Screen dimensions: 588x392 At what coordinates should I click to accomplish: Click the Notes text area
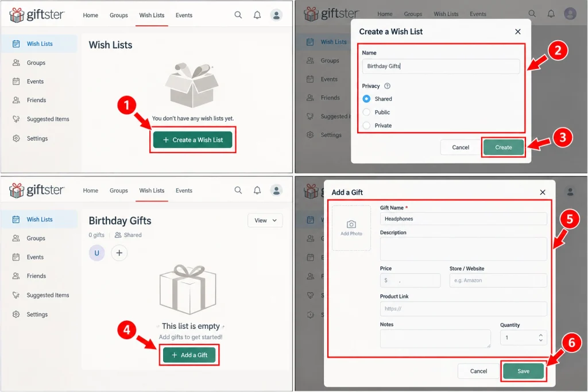[435, 339]
